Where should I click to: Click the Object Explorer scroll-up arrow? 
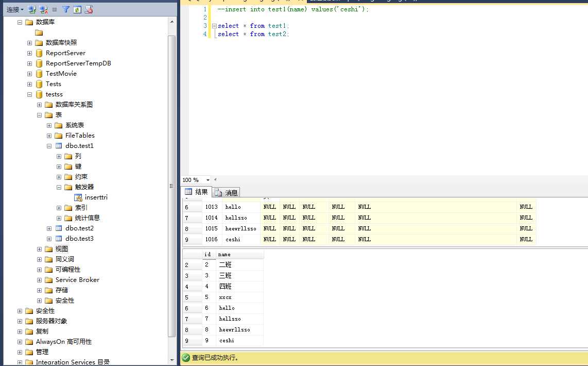172,22
